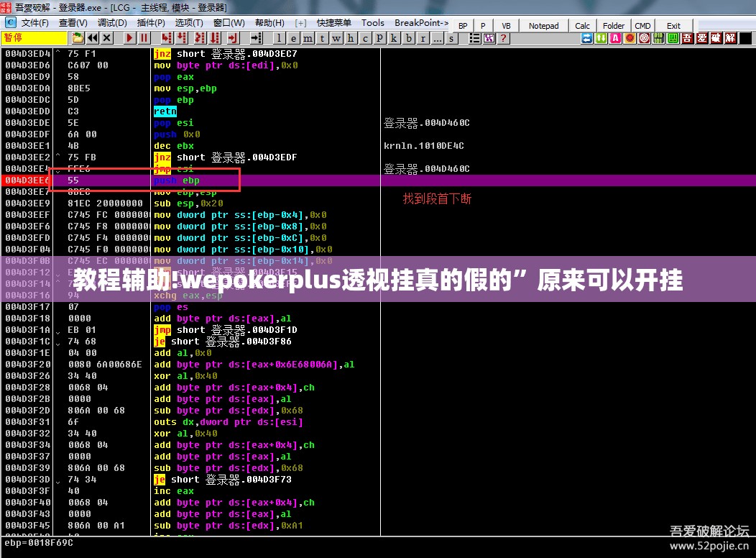
Task: Click the green up-down arrows icon
Action: 601,38
